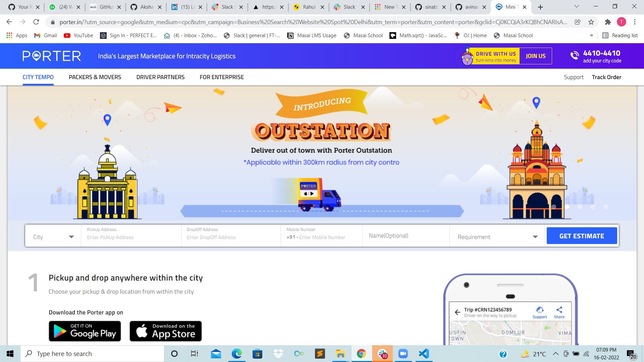Open FOR ENTERPRISE tab
This screenshot has height=362, width=644.
pyautogui.click(x=222, y=77)
